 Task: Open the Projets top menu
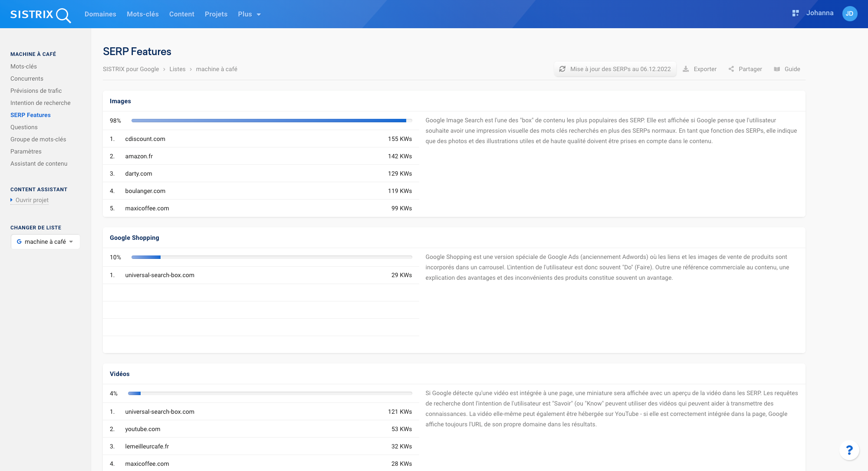click(216, 14)
